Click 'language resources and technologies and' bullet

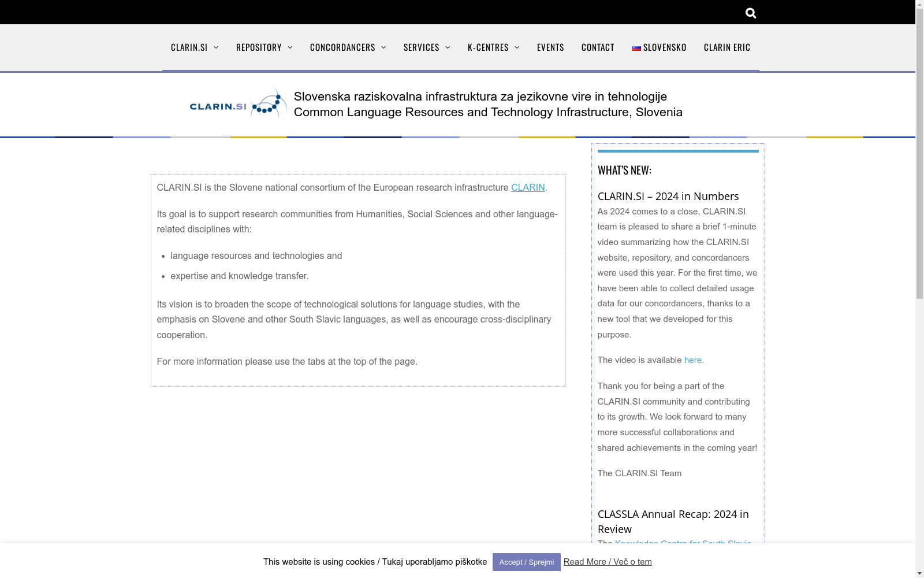[256, 255]
